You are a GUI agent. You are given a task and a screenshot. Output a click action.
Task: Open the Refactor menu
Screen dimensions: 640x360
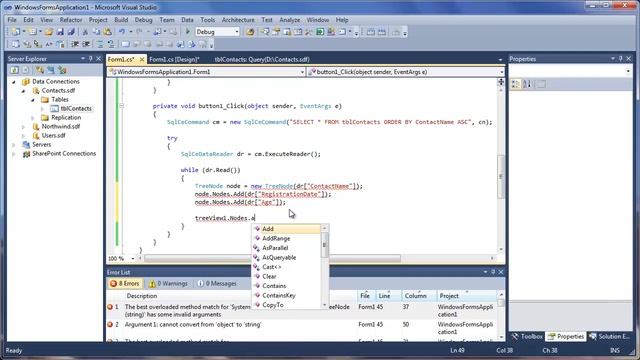71,20
